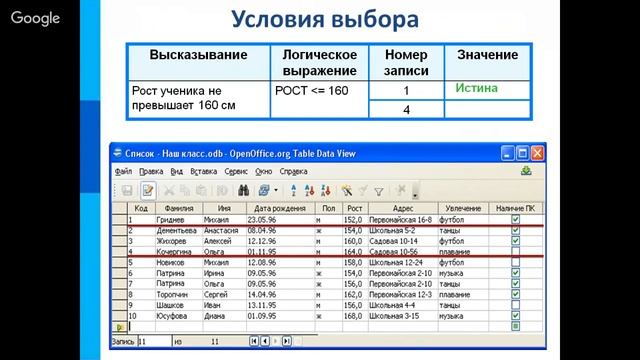Screen dimensions: 640x360
Task: Open the Сервис menu
Action: click(x=236, y=171)
